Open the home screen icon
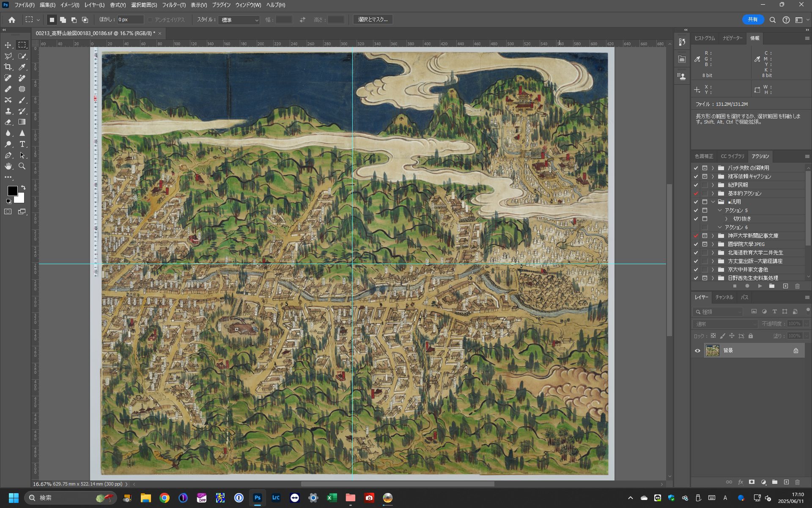The image size is (812, 508). (x=12, y=19)
